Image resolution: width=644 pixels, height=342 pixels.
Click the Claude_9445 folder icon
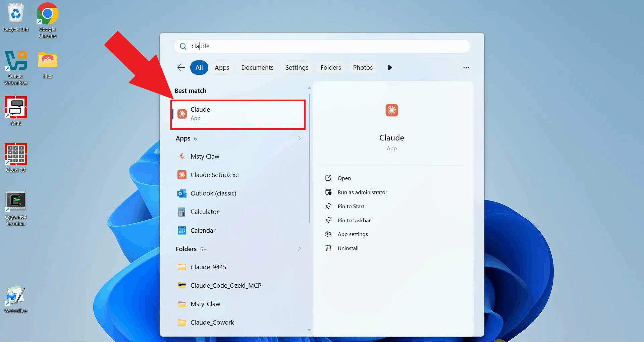[182, 267]
